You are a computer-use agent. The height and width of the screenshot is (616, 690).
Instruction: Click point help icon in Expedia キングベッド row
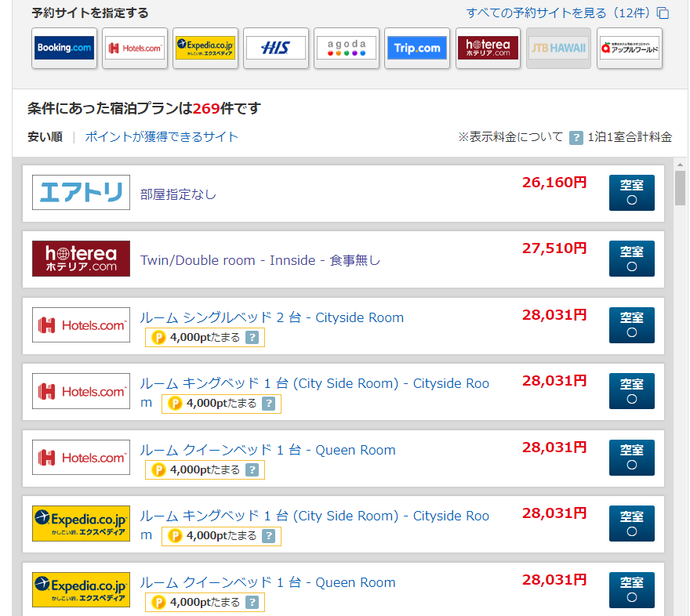268,536
